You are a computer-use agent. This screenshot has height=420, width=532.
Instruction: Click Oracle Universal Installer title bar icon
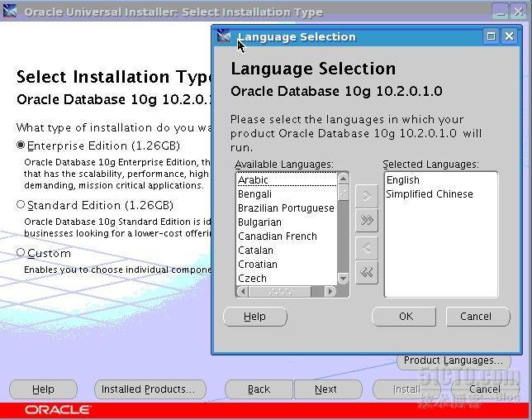[10, 12]
